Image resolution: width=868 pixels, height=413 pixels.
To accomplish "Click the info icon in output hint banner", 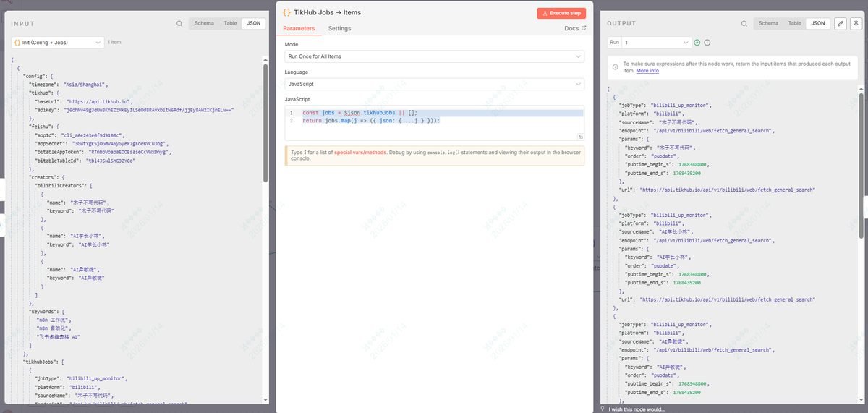I will coord(616,67).
